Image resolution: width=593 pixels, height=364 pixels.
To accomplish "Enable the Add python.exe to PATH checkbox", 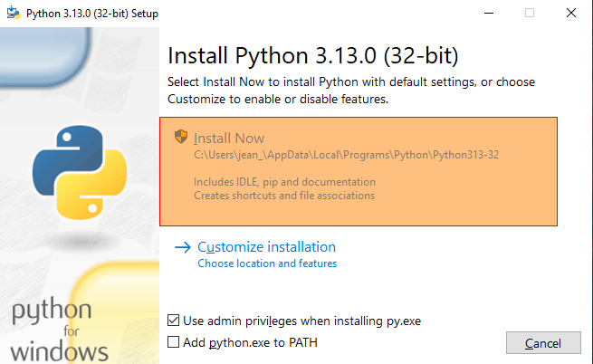I will pos(174,342).
